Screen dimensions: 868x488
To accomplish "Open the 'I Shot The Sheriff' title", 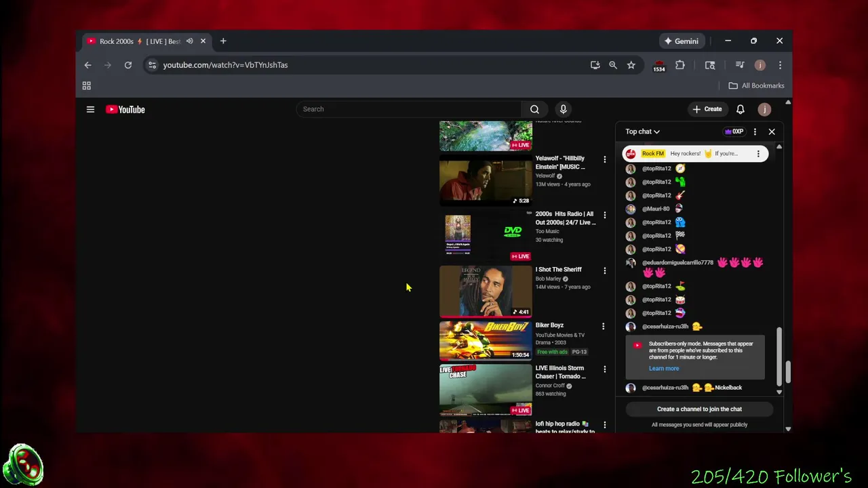I will (559, 270).
